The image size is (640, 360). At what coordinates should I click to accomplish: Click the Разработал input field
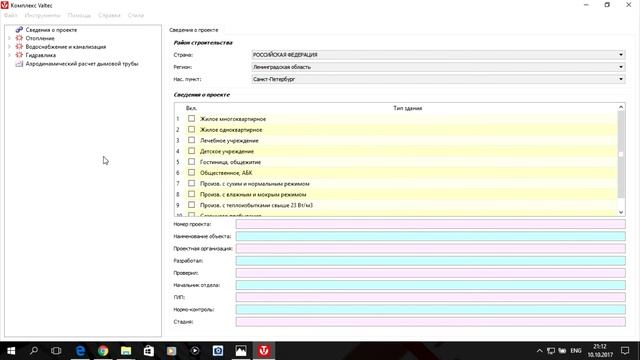click(x=431, y=260)
